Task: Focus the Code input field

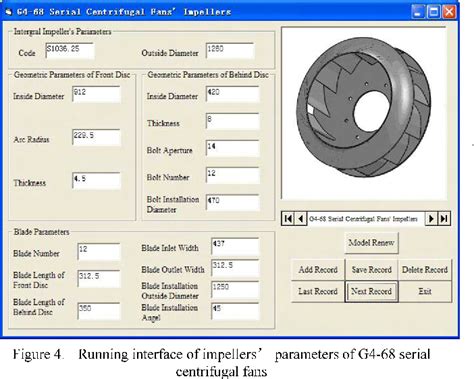Action: [x=70, y=51]
